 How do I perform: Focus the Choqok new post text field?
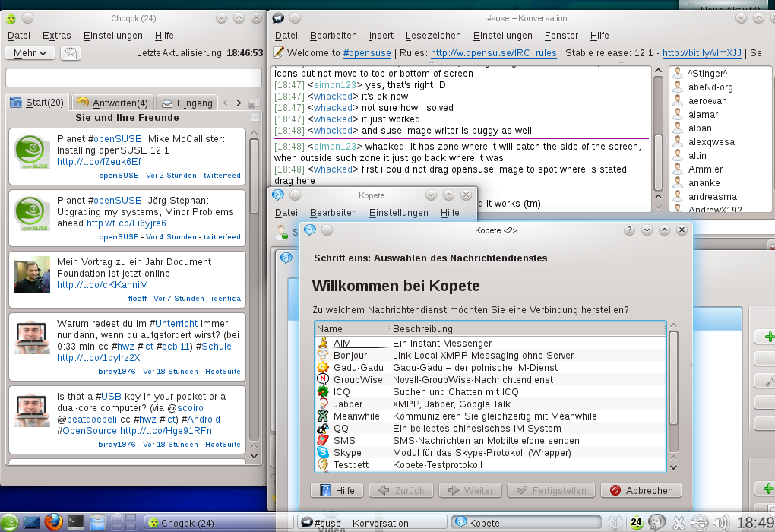(x=134, y=78)
